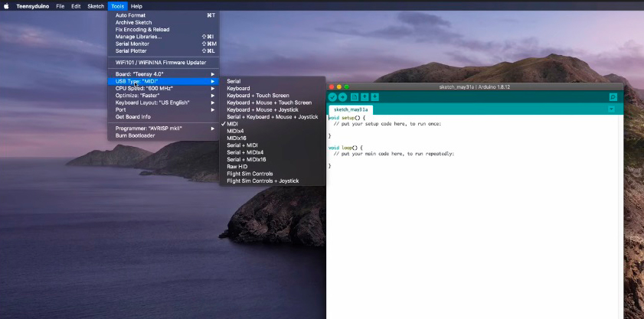Choose Archive Sketch
This screenshot has width=644, height=319.
click(163, 23)
